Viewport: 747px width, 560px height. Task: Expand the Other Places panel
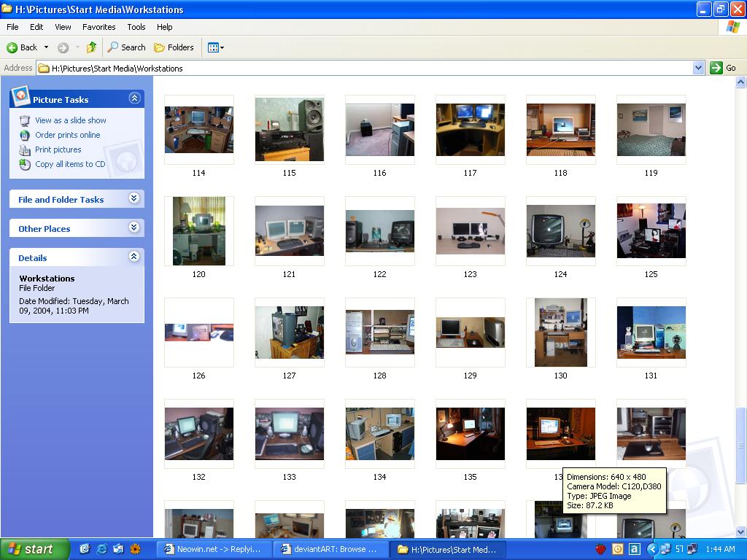click(134, 227)
